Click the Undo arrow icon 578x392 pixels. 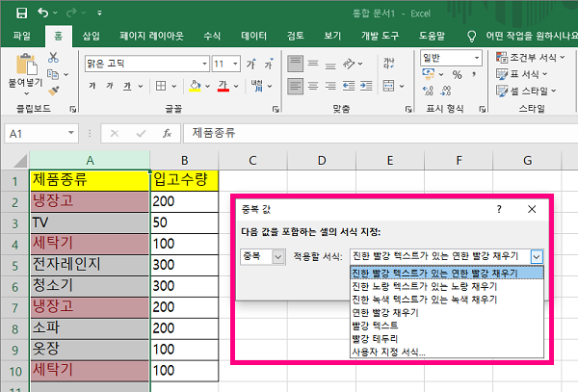point(42,13)
